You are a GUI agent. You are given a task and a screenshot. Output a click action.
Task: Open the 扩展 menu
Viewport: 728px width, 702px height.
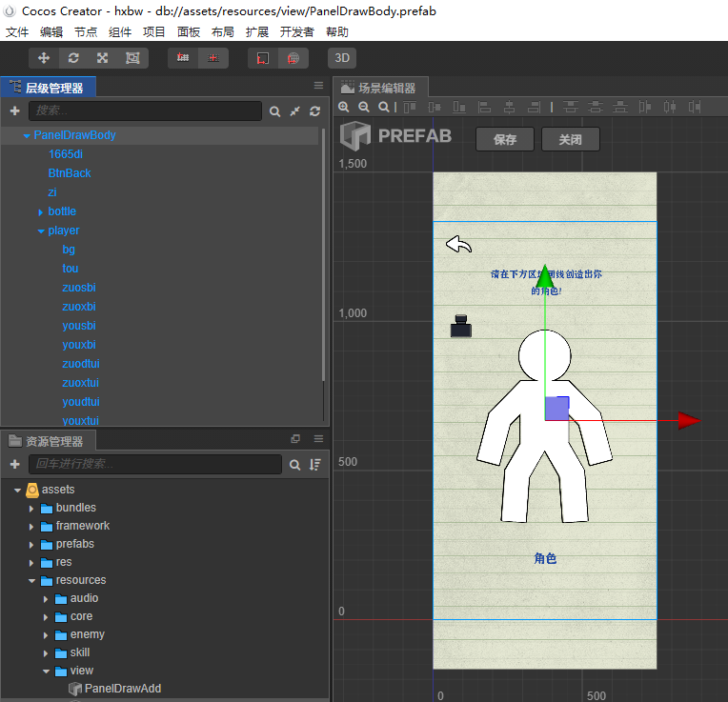coord(257,32)
